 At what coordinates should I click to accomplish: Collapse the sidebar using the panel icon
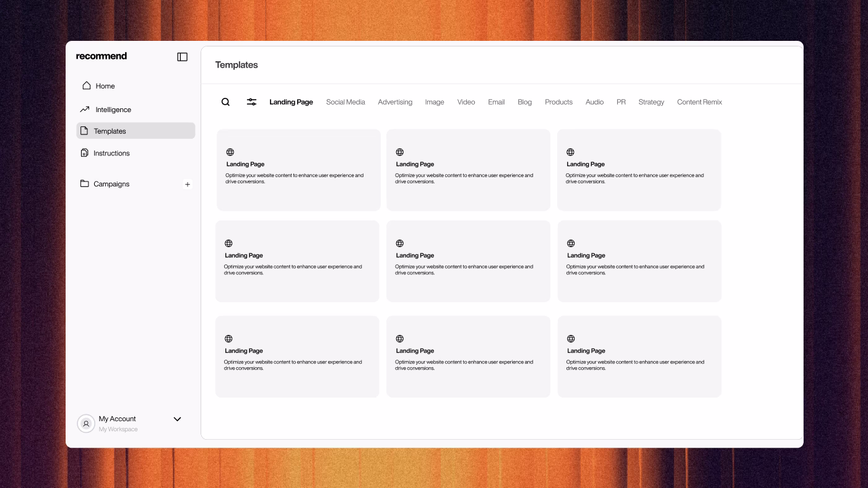coord(182,57)
